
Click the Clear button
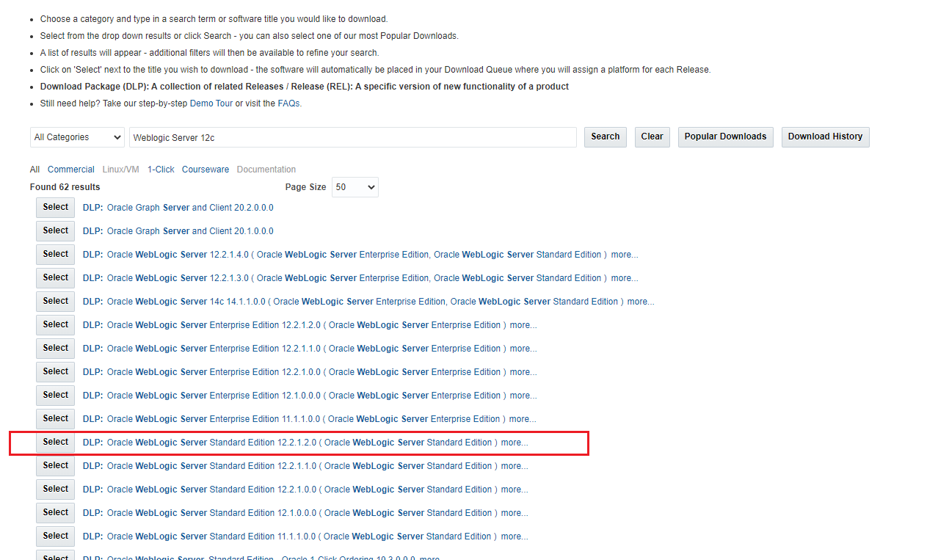pos(652,137)
